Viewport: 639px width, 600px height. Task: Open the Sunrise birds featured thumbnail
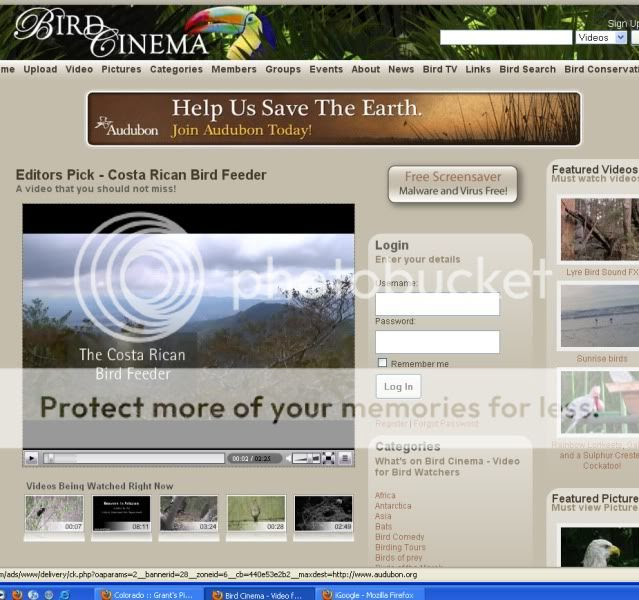tap(600, 316)
